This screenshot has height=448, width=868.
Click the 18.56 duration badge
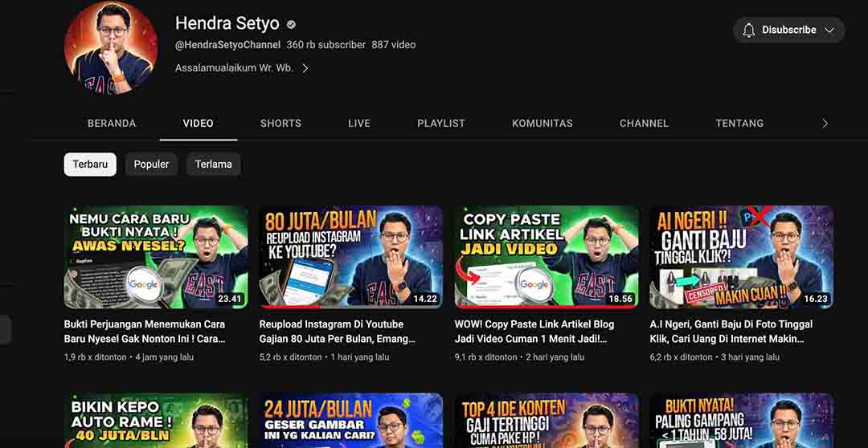[x=620, y=299]
